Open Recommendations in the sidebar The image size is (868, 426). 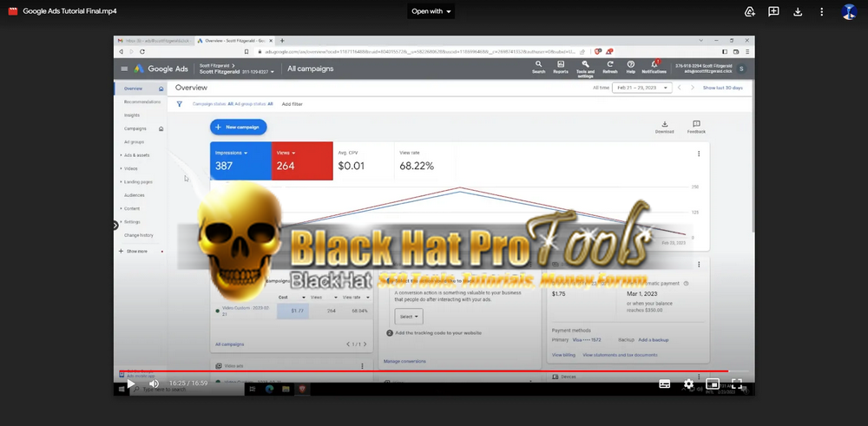coord(142,102)
